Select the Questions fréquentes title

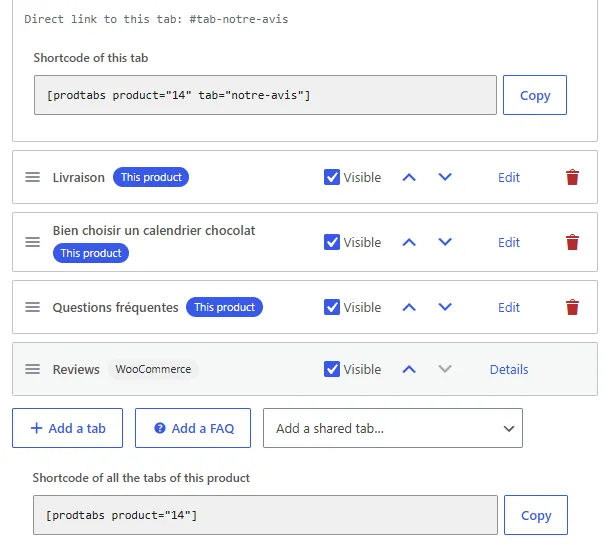[116, 307]
